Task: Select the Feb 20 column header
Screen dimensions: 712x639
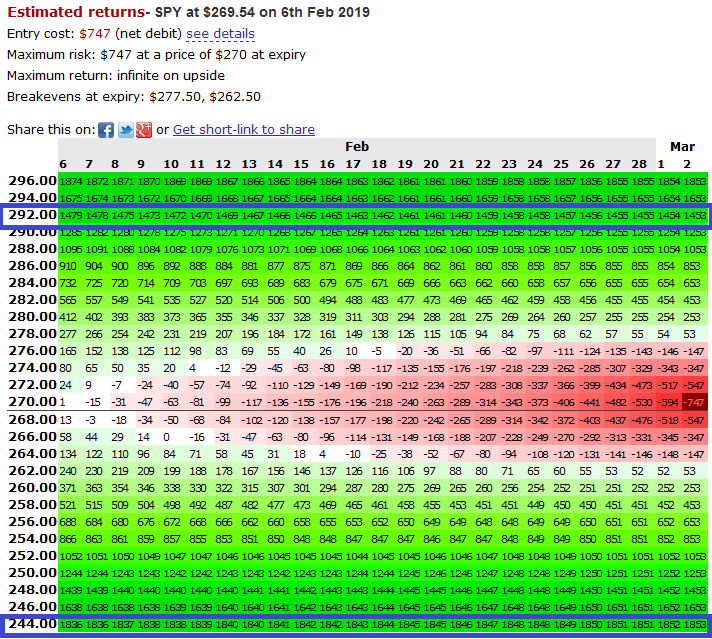Action: (431, 164)
